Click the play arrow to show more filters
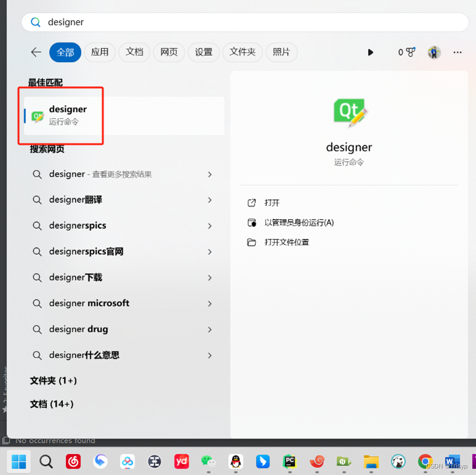The height and width of the screenshot is (475, 476). tap(370, 52)
